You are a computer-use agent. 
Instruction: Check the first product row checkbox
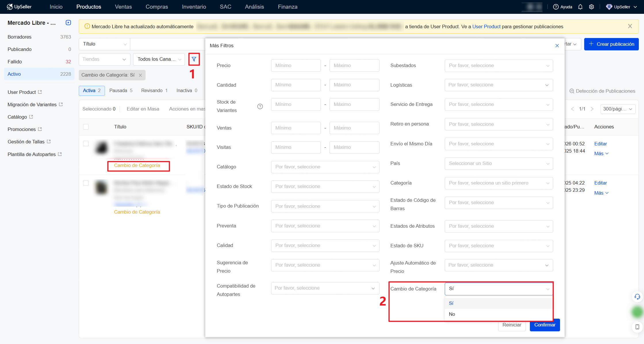point(86,143)
